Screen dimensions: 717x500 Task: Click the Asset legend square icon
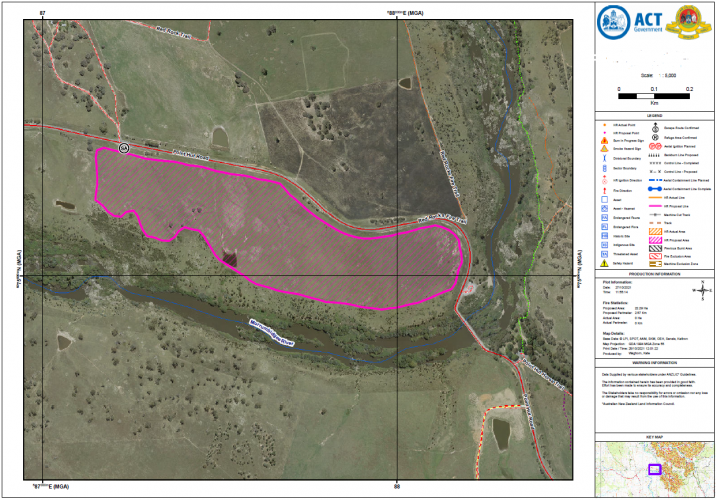(604, 199)
